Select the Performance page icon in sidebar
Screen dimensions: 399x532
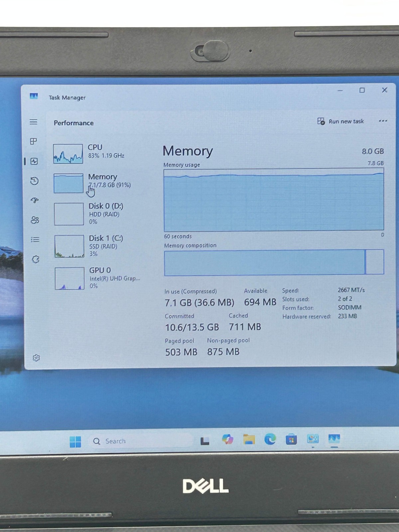(x=34, y=161)
